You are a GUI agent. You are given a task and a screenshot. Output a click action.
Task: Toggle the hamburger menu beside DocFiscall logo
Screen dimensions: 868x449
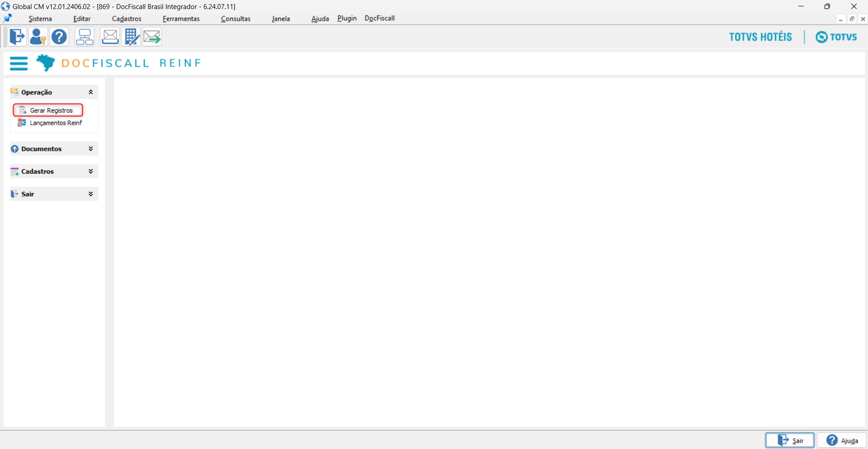click(x=19, y=63)
